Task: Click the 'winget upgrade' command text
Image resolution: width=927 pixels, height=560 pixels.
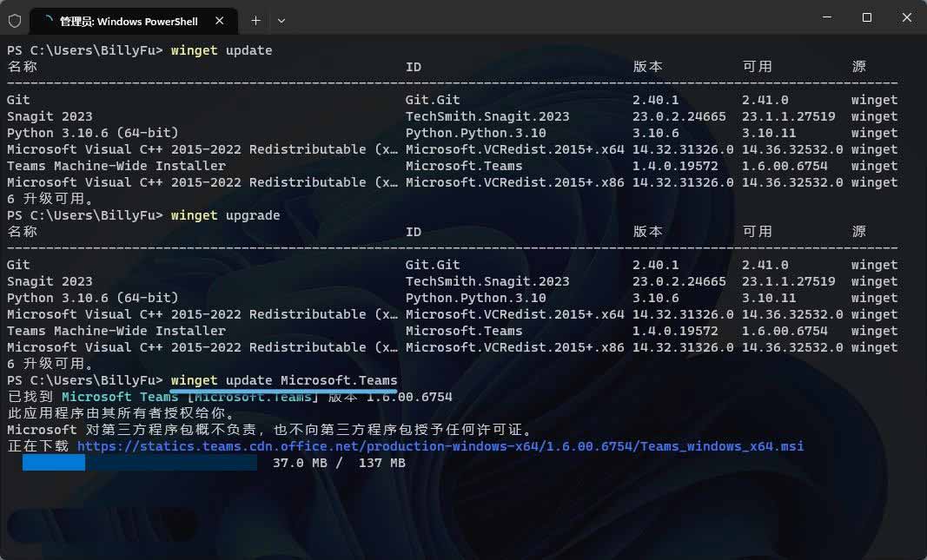Action: [x=225, y=215]
